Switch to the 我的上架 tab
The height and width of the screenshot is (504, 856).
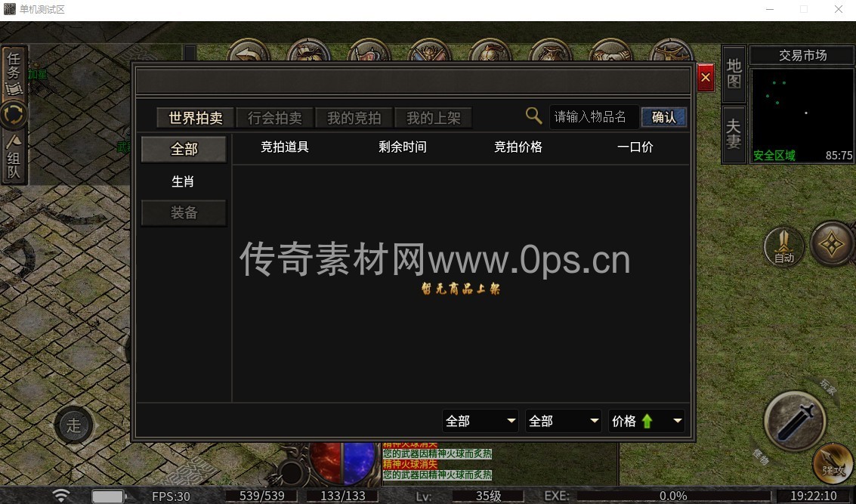(x=433, y=118)
